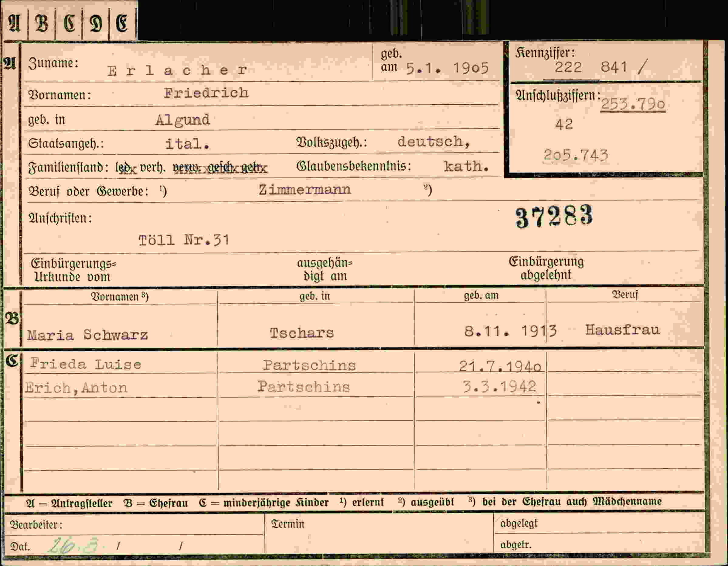The height and width of the screenshot is (566, 728).
Task: Click the number "205.743"
Action: click(x=576, y=155)
